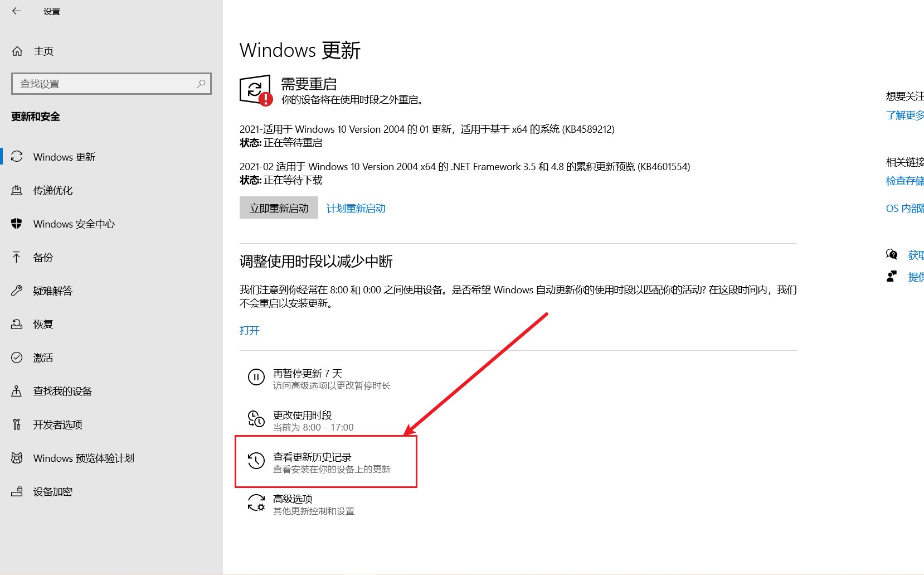The width and height of the screenshot is (924, 575).
Task: Click the wrench icon for 疑难解答
Action: tap(17, 291)
